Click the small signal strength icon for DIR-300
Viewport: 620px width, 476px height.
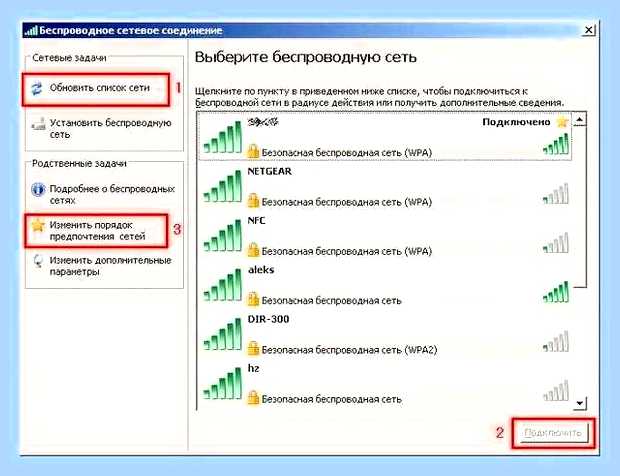[556, 341]
